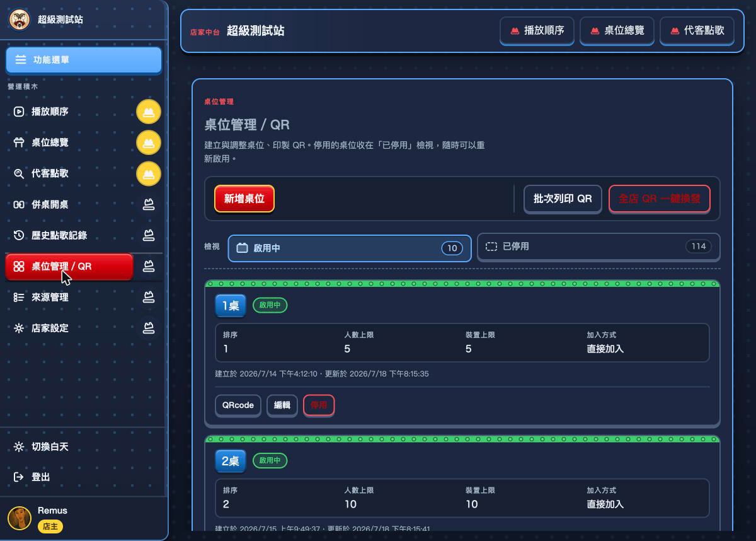Click the 超級測試站 title in header bar
Viewport: 756px width, 541px height.
(255, 30)
